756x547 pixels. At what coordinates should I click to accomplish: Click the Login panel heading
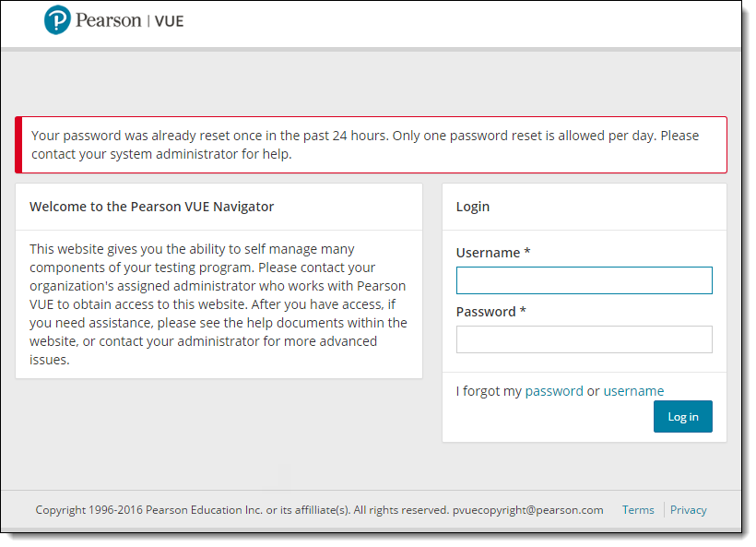(x=472, y=207)
